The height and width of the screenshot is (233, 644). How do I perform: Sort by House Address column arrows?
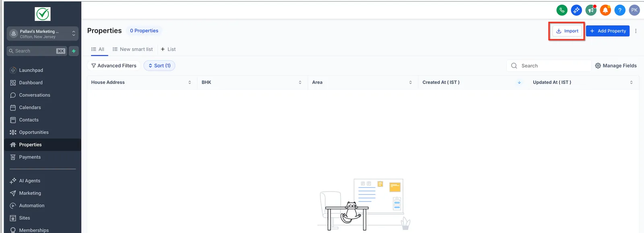tap(190, 82)
